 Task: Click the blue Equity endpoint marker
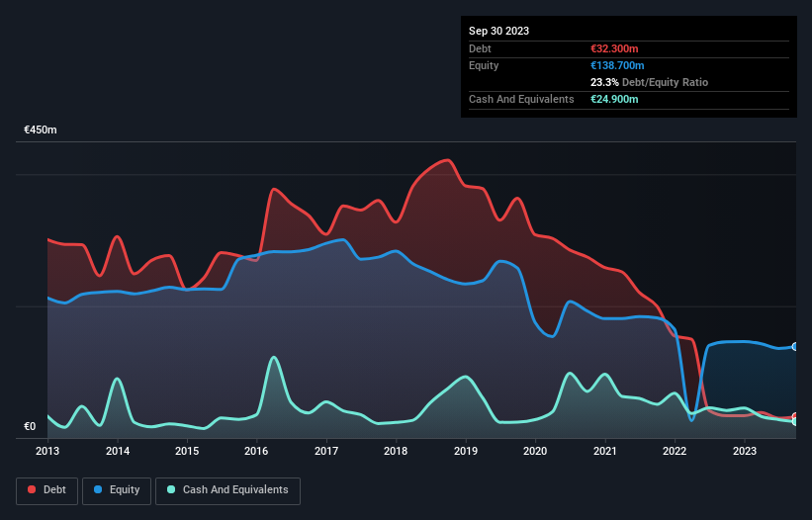point(795,347)
